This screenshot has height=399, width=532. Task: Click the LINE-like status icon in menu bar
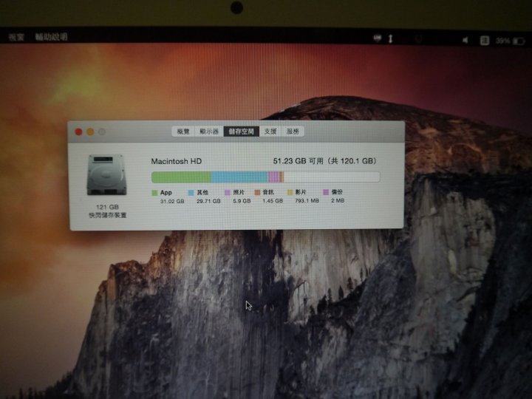378,38
